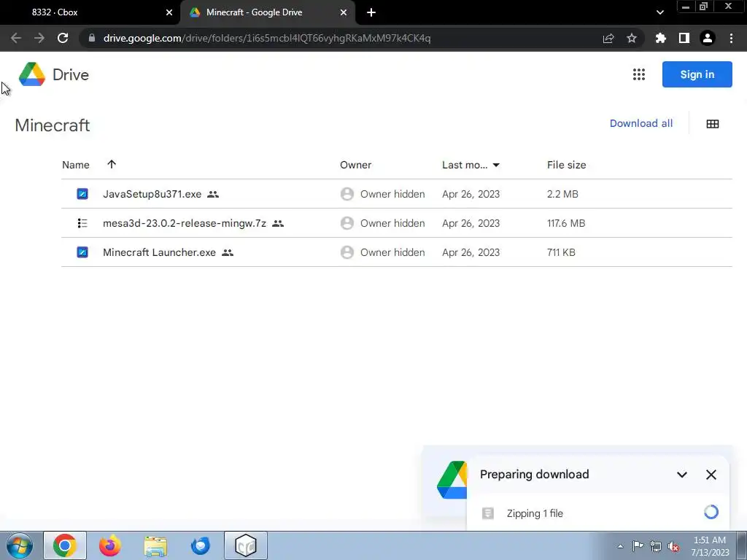This screenshot has width=747, height=560.
Task: Click the Owner column header
Action: coord(355,165)
